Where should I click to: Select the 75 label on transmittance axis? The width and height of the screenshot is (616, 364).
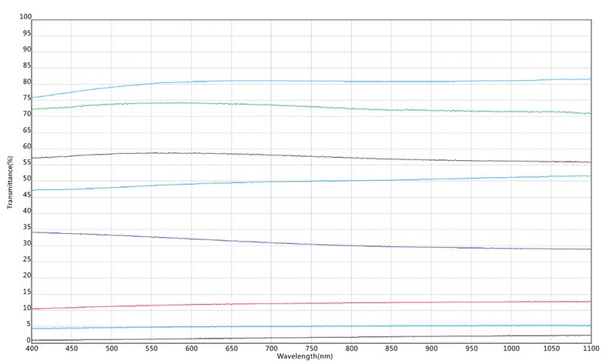pyautogui.click(x=27, y=98)
